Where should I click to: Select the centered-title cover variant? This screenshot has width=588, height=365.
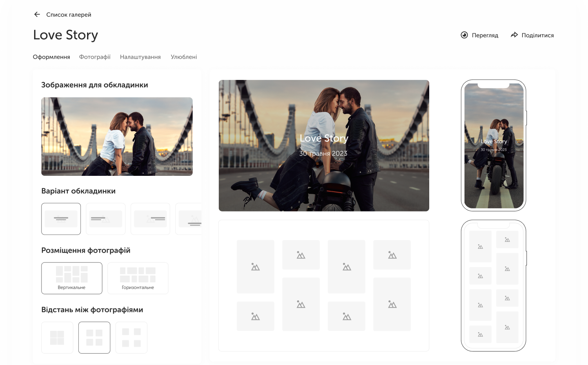coord(61,219)
